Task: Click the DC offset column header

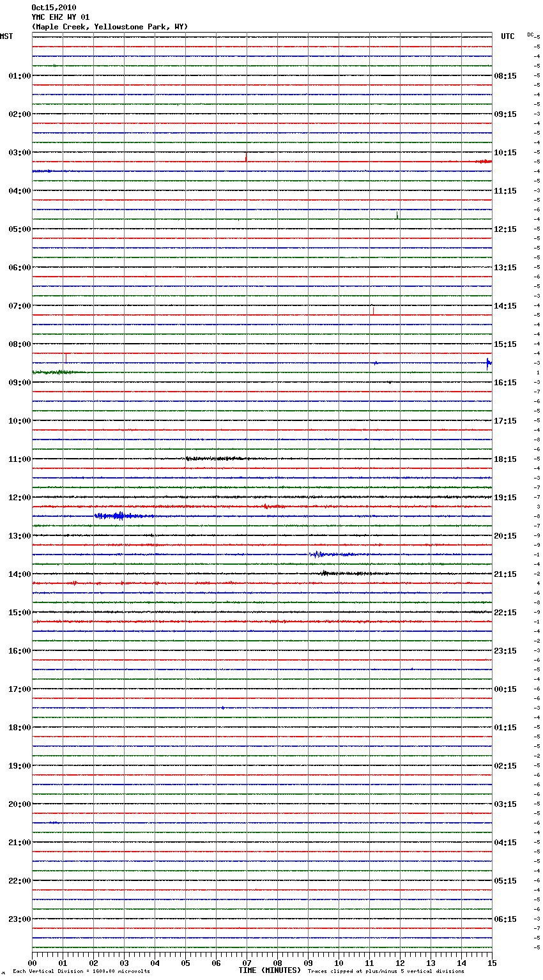Action: (531, 34)
